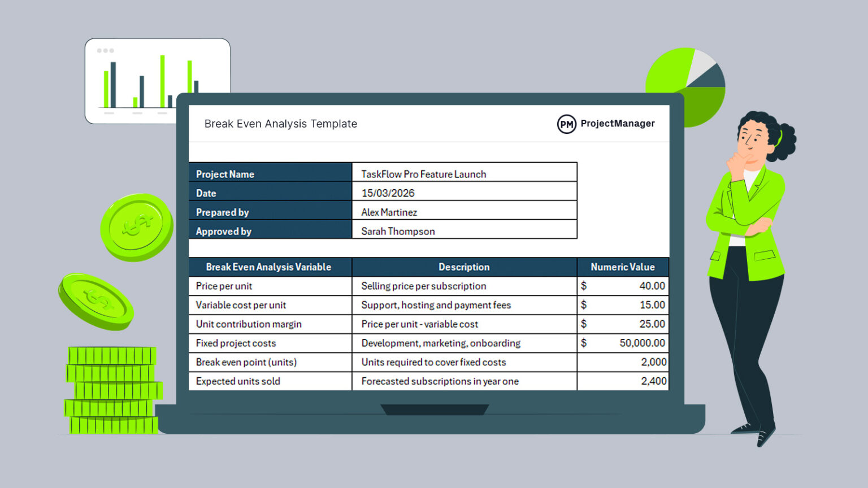Select the Expected units sold value 2,400

click(x=654, y=381)
